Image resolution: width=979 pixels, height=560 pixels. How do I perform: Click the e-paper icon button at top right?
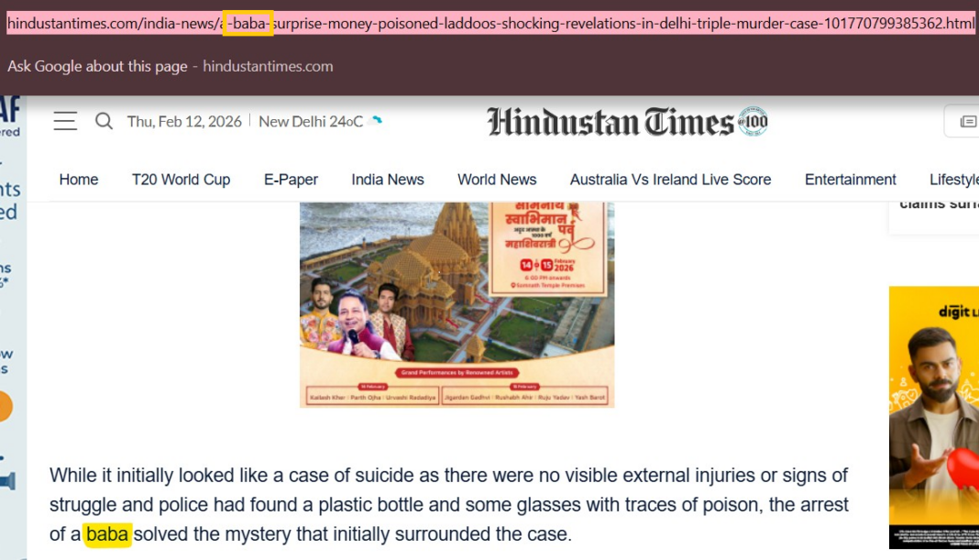click(966, 121)
